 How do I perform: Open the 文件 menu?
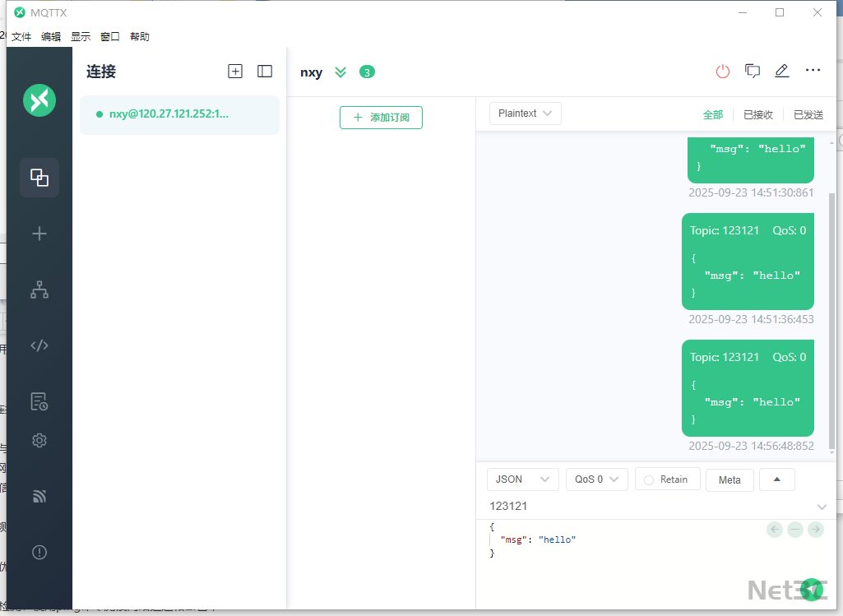click(x=21, y=36)
